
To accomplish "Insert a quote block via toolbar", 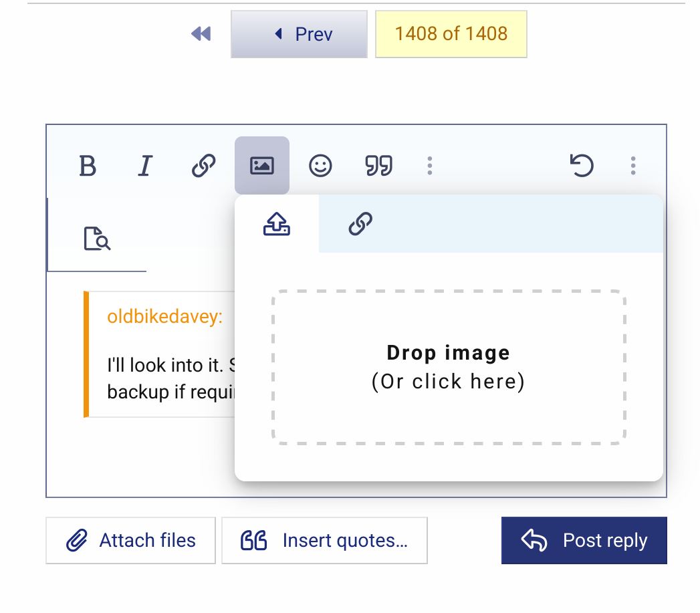I will pos(378,166).
